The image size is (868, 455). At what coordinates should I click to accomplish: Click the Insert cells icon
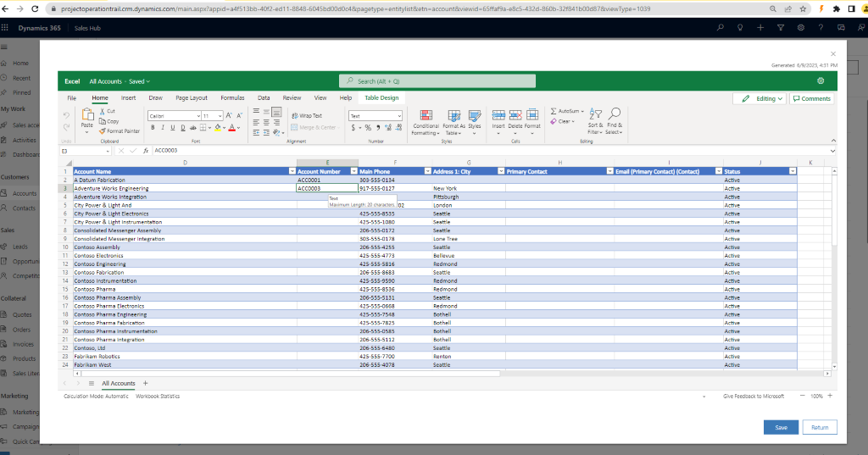[x=498, y=115]
